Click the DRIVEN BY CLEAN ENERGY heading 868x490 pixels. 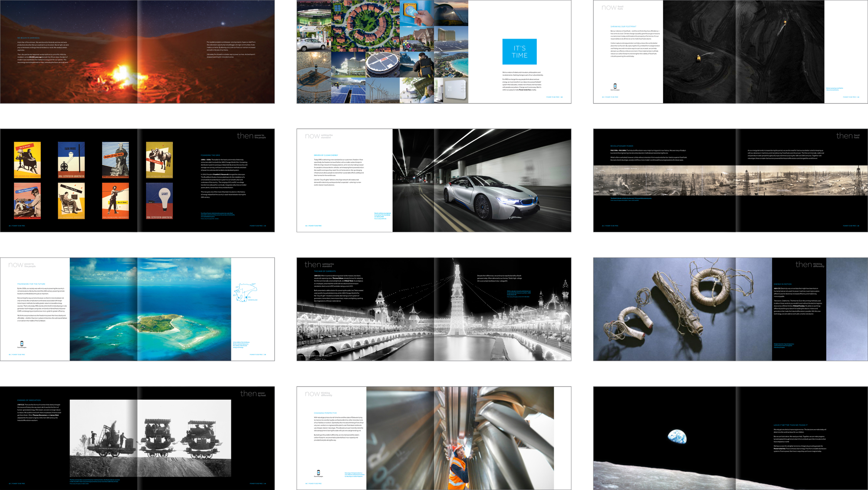tap(326, 155)
